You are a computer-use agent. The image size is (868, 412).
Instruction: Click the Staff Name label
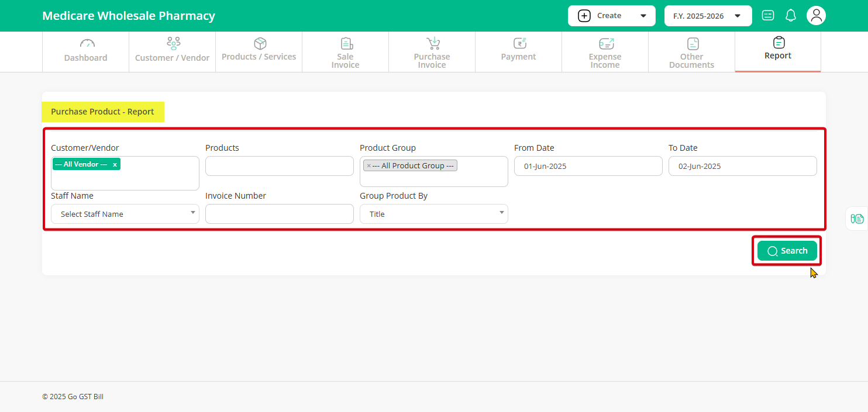tap(72, 196)
